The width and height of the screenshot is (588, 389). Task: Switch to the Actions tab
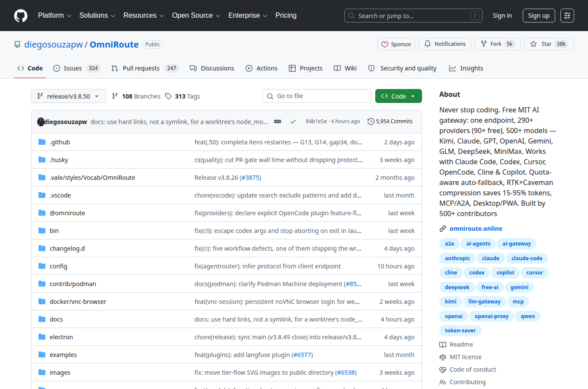point(262,68)
